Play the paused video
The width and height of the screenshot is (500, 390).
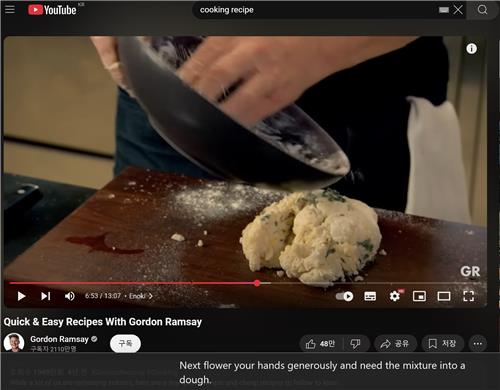[x=21, y=296]
